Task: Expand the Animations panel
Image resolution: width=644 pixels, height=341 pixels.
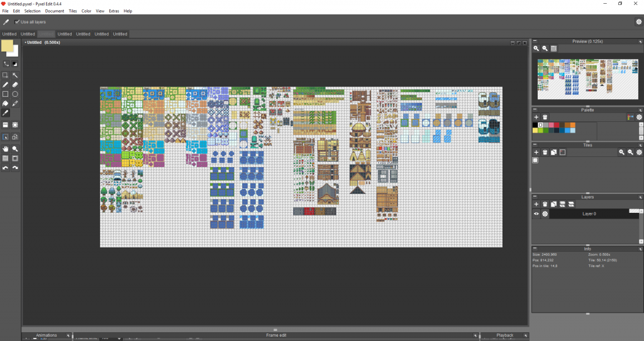Action: pos(68,335)
